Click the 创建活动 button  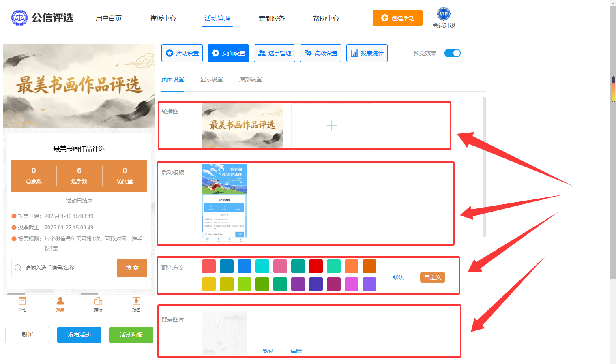398,18
